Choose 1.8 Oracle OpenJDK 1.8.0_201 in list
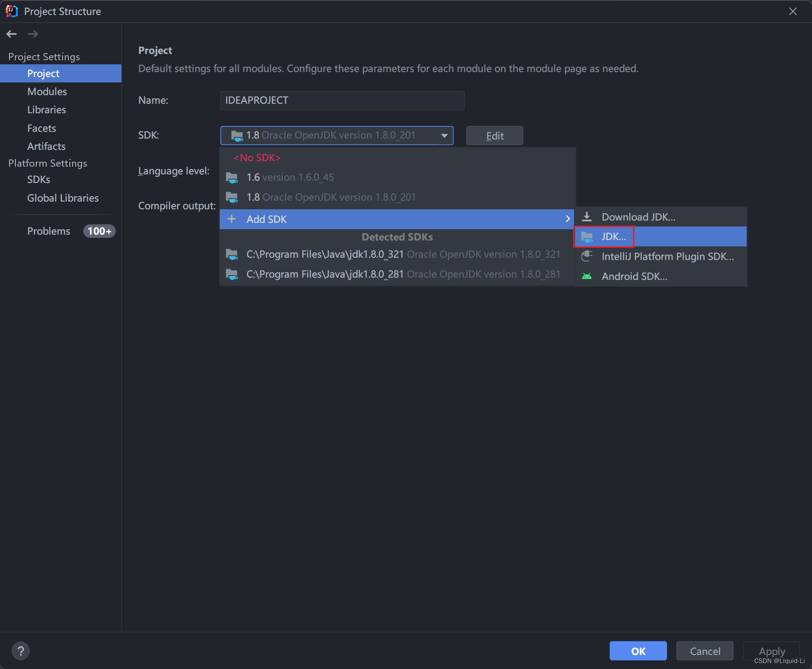Viewport: 812px width, 669px height. (x=397, y=197)
